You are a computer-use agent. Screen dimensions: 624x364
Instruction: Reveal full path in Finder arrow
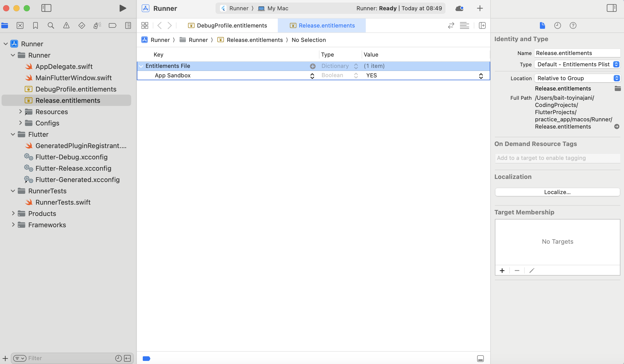617,126
